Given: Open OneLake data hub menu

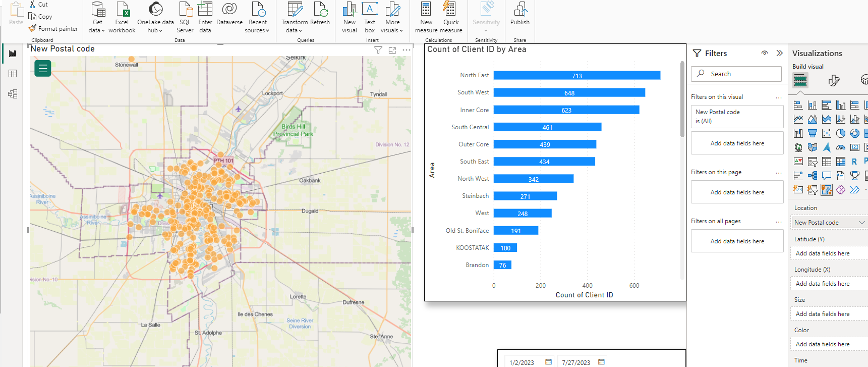Looking at the screenshot, I should pos(155,18).
